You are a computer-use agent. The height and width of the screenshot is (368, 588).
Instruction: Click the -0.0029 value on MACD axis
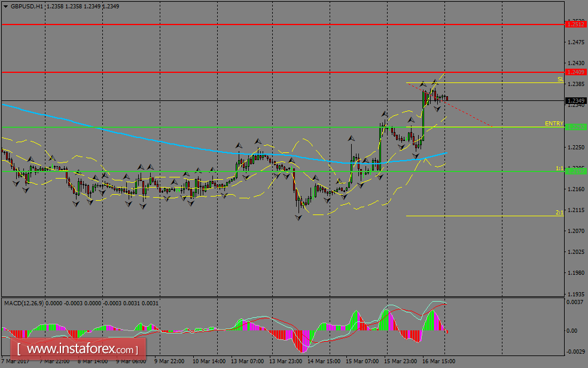click(x=574, y=352)
